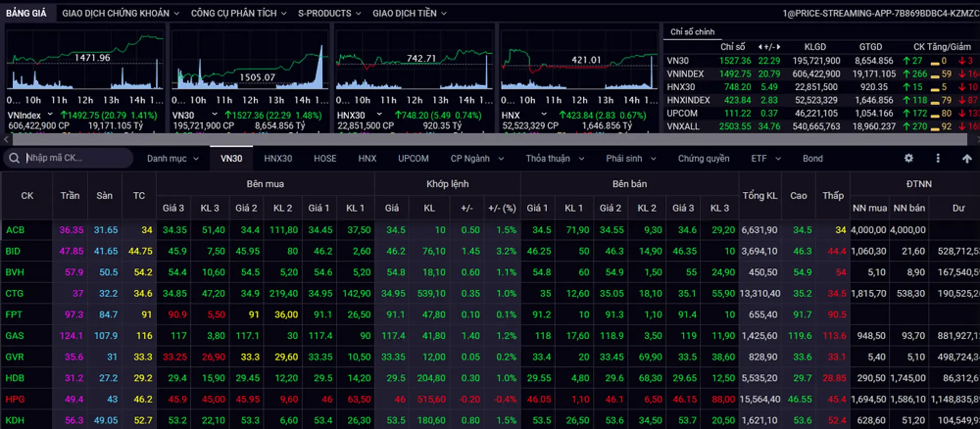This screenshot has height=429, width=980.
Task: Open the BẢNG GIÁ menu item
Action: pos(26,13)
